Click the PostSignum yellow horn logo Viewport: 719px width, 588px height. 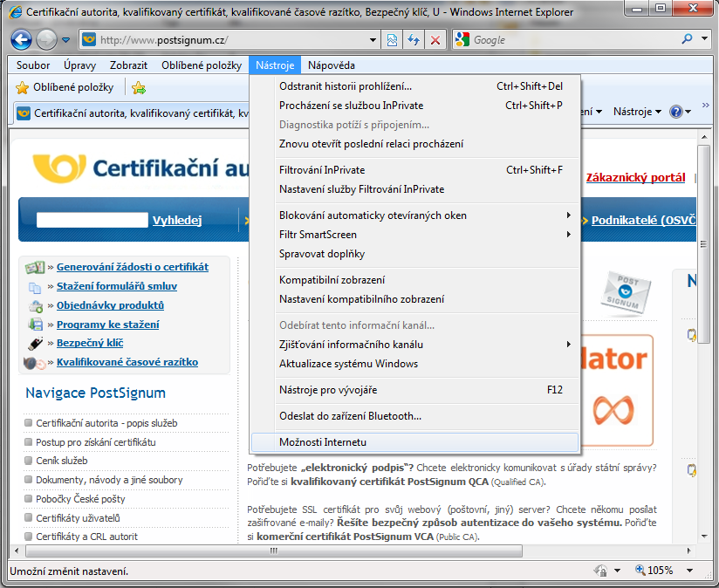(59, 168)
